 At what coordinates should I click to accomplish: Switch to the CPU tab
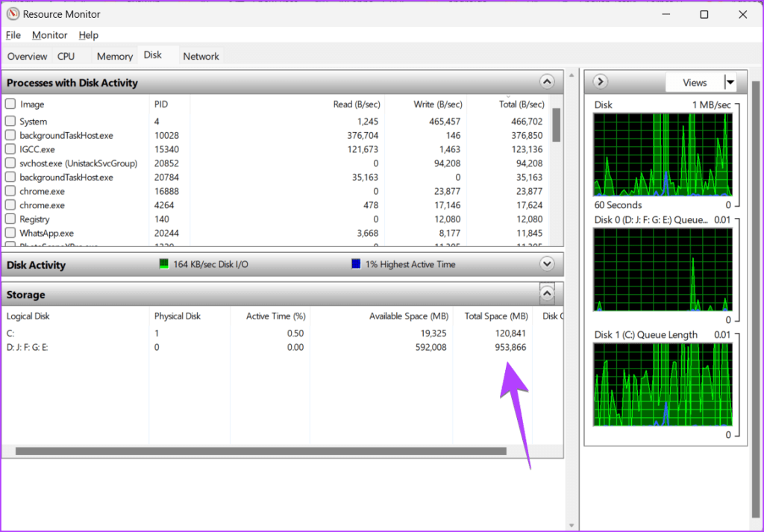click(66, 55)
